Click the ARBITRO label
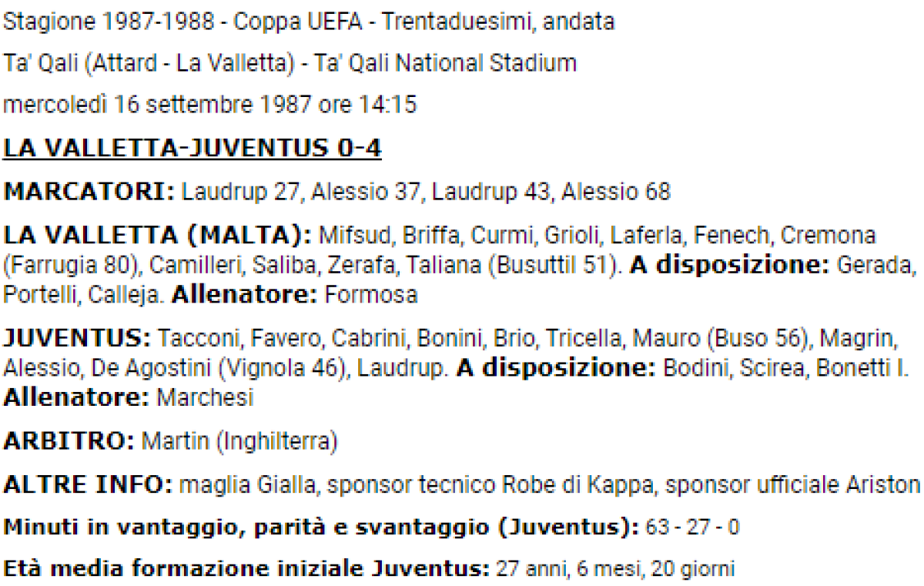 [69, 442]
